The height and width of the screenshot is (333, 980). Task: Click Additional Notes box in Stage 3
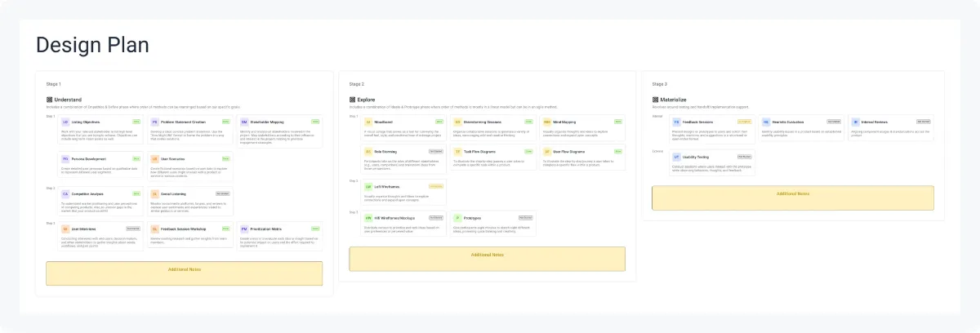pyautogui.click(x=793, y=198)
